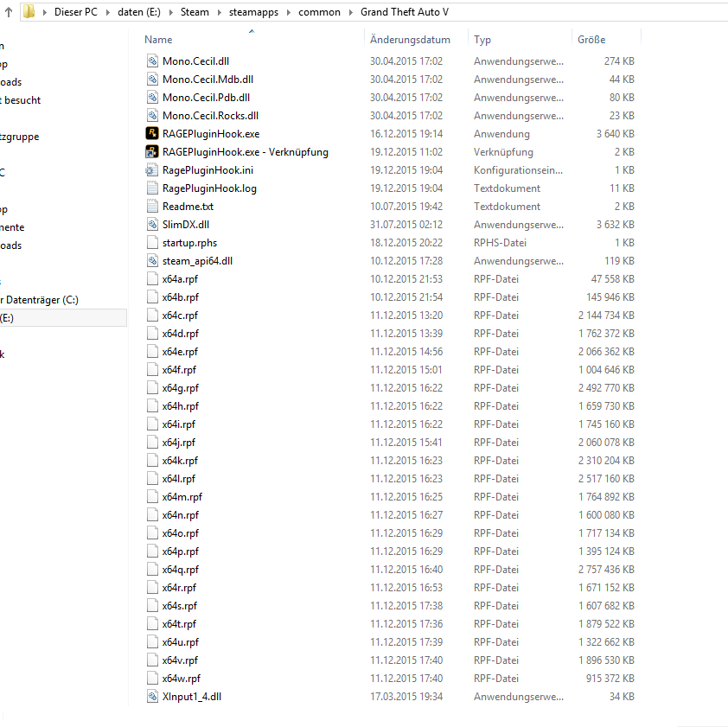This screenshot has height=727, width=728.
Task: Click the XInput1_4.dll file icon
Action: tap(152, 697)
